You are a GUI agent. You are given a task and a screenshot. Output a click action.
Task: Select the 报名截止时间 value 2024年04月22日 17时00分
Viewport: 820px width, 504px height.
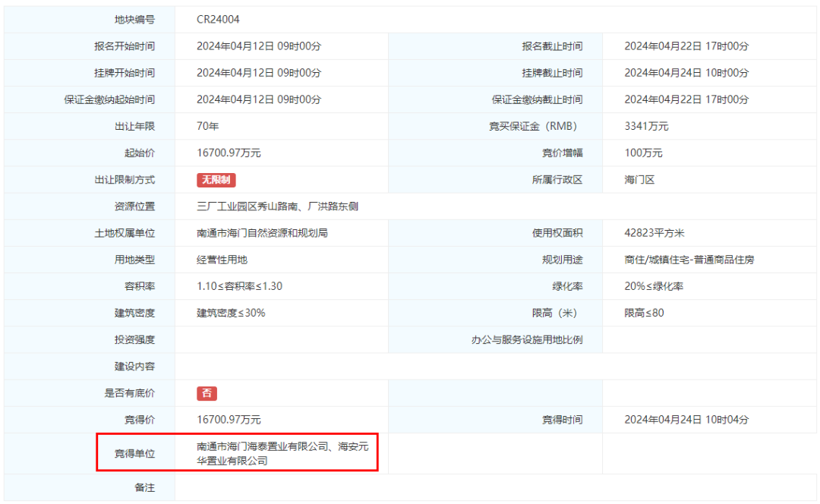[x=686, y=46]
